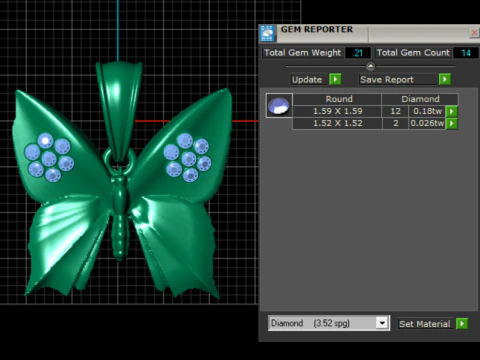Click the 0.026tw weight cell
The width and height of the screenshot is (480, 360).
(x=427, y=123)
